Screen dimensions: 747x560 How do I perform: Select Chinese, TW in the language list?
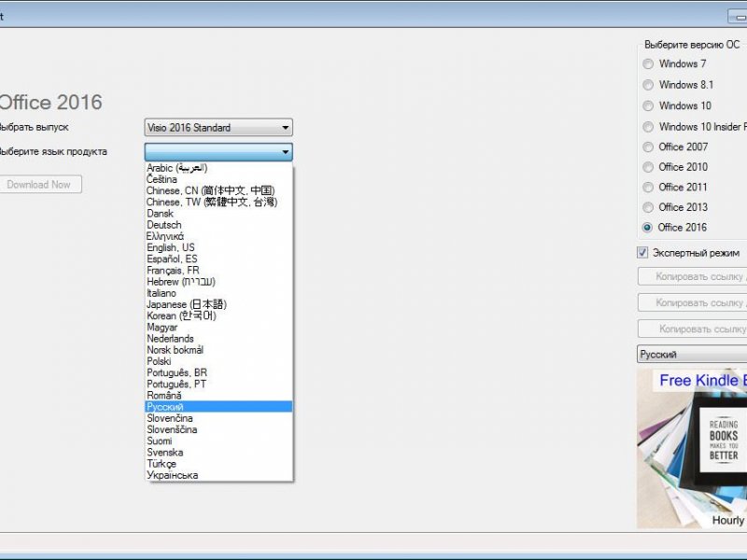click(x=218, y=202)
